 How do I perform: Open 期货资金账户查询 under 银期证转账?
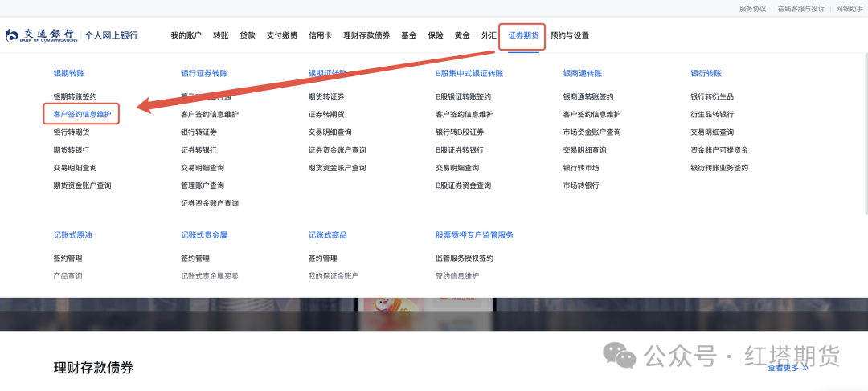[x=337, y=168]
